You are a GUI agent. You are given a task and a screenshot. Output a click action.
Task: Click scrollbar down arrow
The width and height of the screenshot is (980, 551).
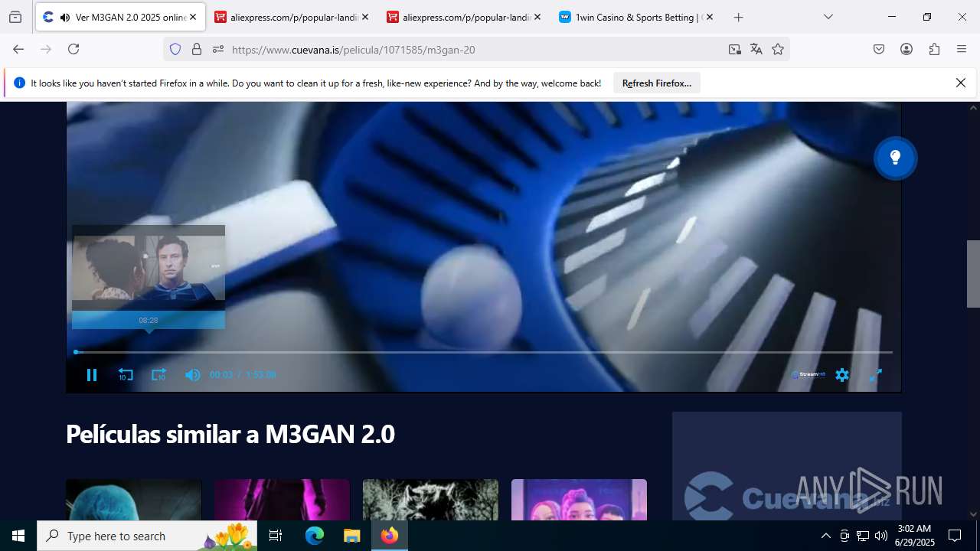973,514
